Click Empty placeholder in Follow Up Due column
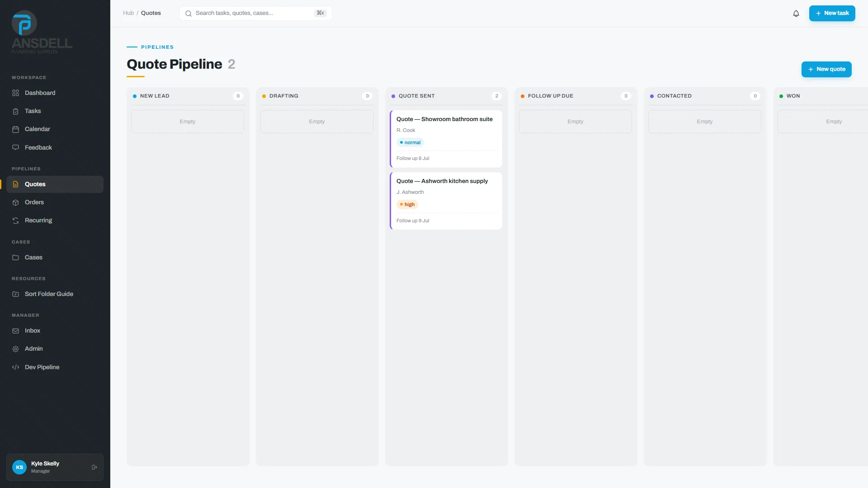 click(x=576, y=122)
